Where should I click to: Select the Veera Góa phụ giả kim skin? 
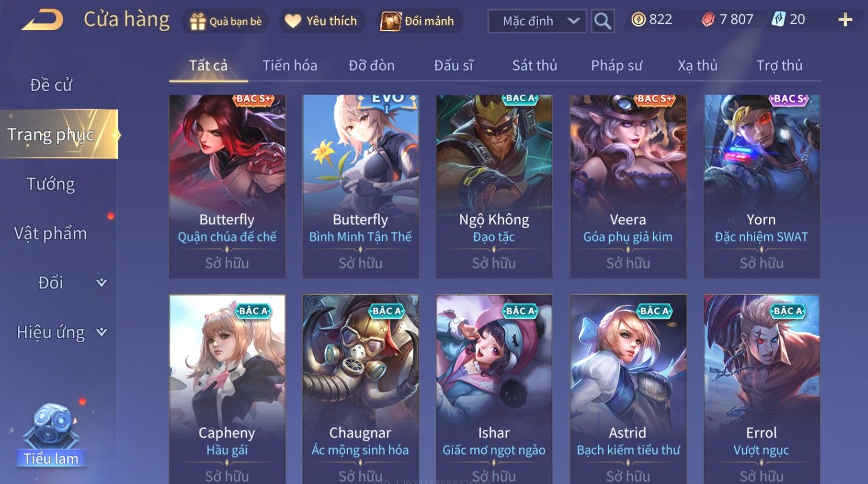point(628,186)
